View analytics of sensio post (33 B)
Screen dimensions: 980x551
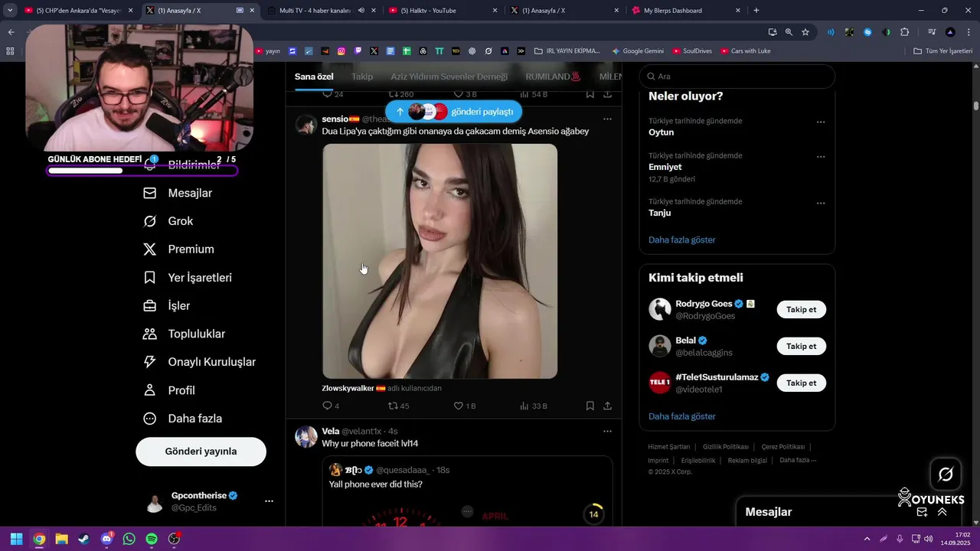534,406
